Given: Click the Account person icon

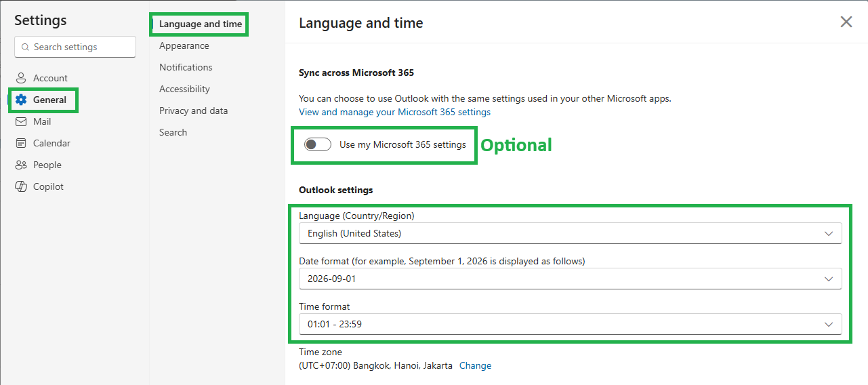Looking at the screenshot, I should tap(21, 78).
